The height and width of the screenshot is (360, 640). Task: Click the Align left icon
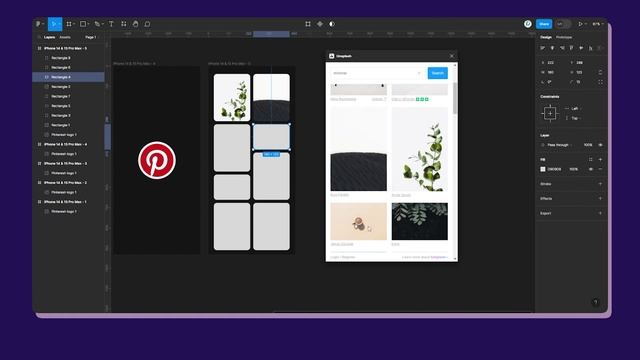coord(543,48)
